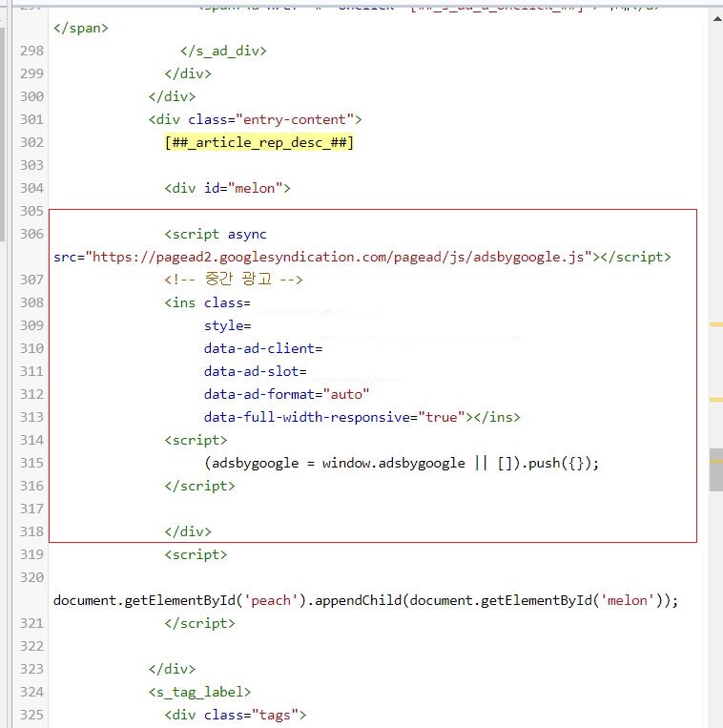Click the closing </div> on line 300

[x=172, y=96]
